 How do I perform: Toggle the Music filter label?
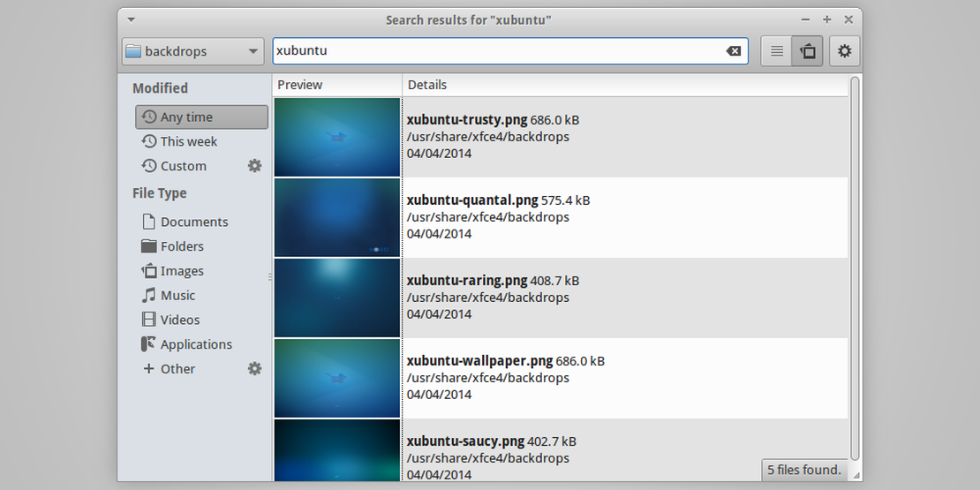(x=177, y=295)
